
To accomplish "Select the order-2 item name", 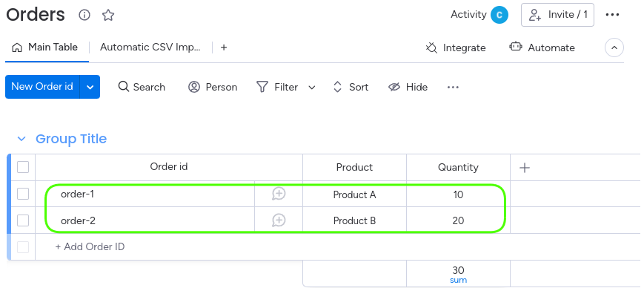I will click(x=78, y=220).
